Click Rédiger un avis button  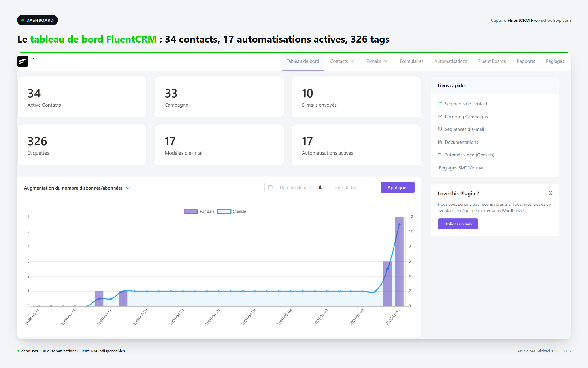(x=458, y=224)
